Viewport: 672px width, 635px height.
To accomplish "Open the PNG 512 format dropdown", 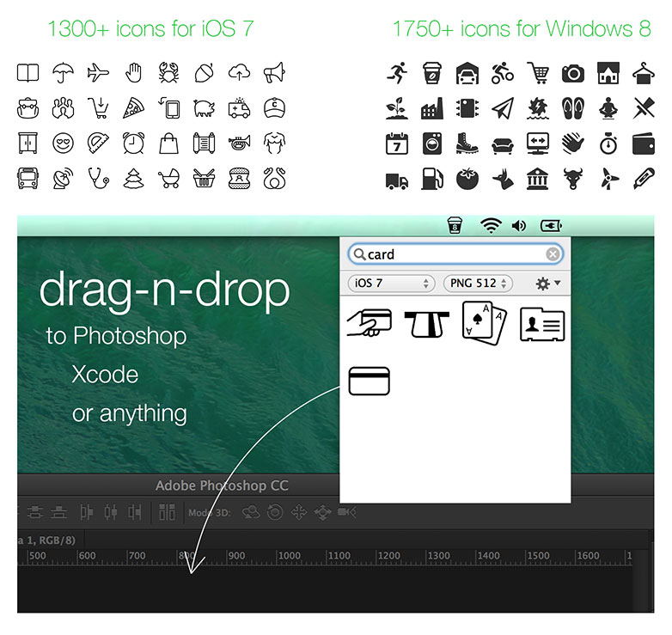I will click(x=478, y=283).
